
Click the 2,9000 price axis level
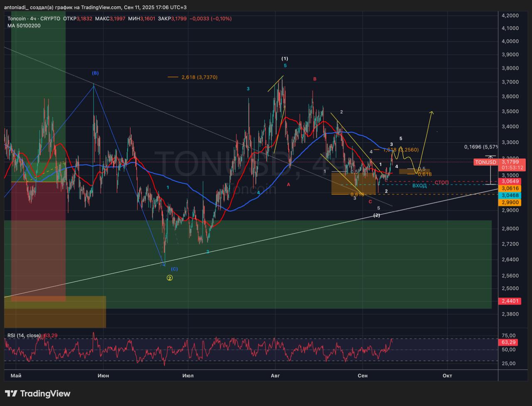(x=510, y=210)
